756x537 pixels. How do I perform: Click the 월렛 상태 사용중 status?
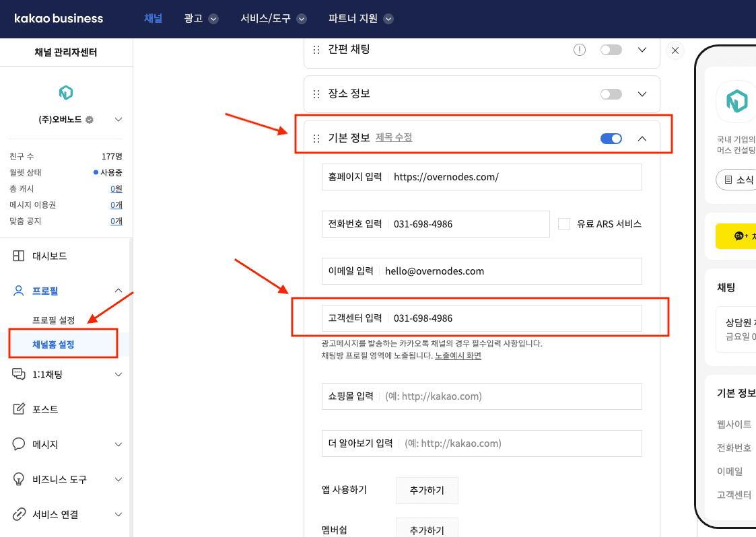(108, 172)
